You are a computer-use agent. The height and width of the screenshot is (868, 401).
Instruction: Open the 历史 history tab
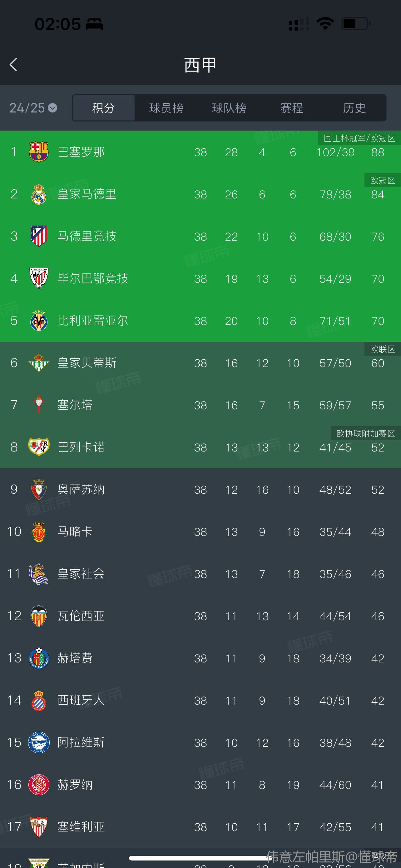(x=354, y=108)
